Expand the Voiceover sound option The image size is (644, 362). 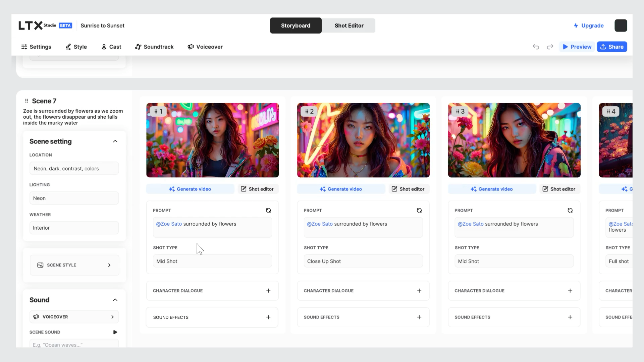click(74, 317)
